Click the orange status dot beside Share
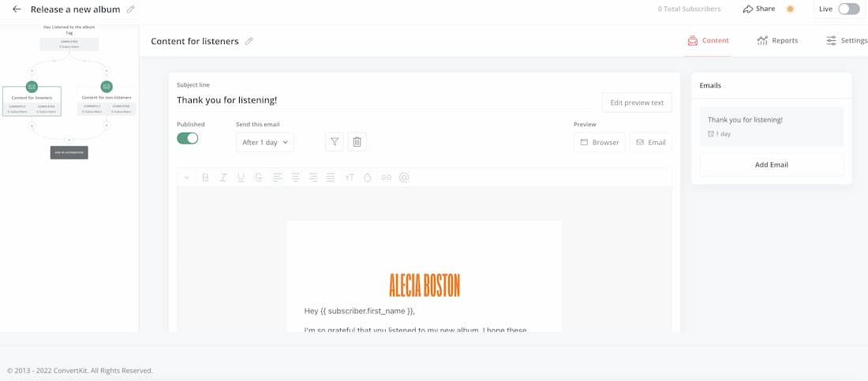 click(790, 9)
